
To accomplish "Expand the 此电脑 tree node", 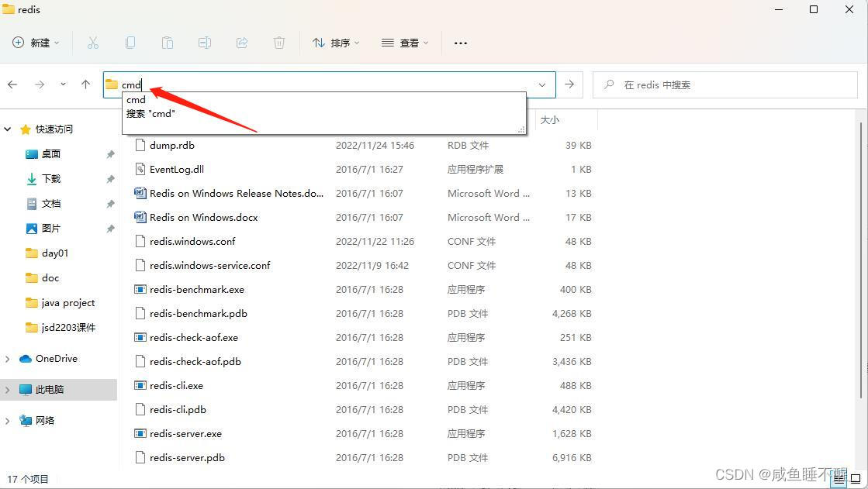I will pos(7,390).
